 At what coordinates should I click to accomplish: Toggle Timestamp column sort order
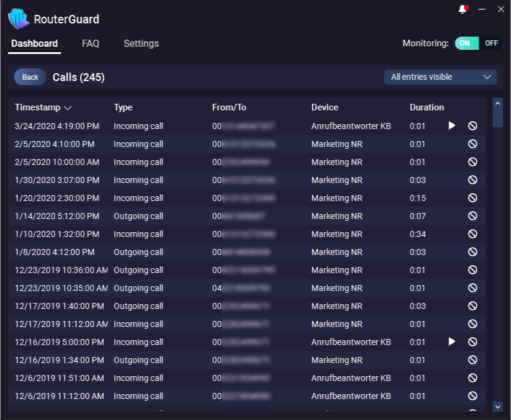coord(67,107)
